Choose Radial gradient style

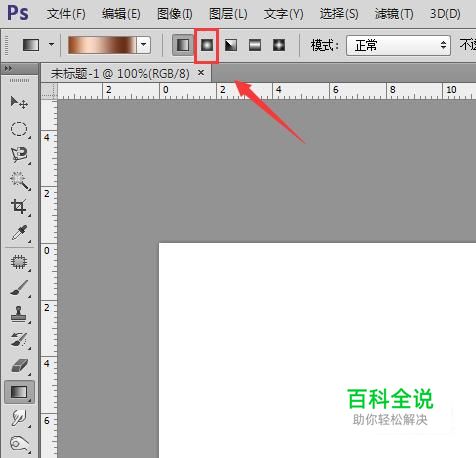point(207,45)
